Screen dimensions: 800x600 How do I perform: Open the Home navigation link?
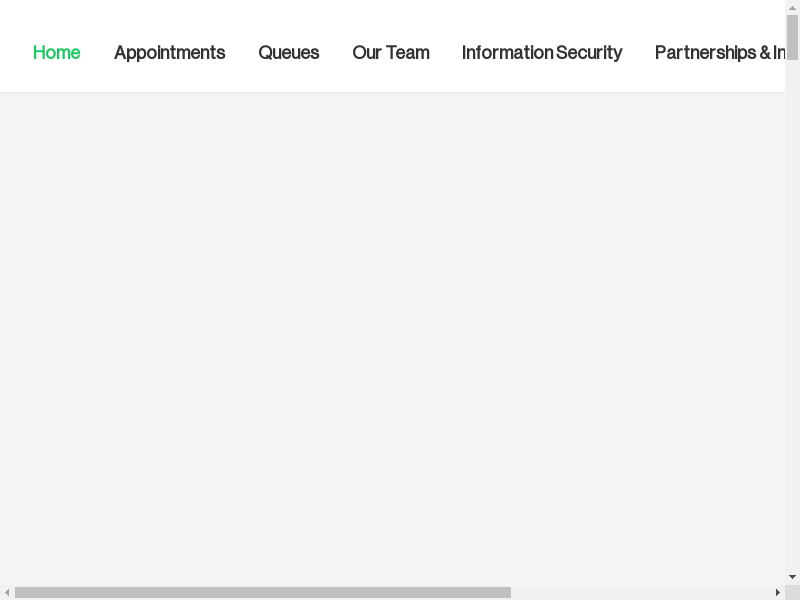[x=56, y=53]
